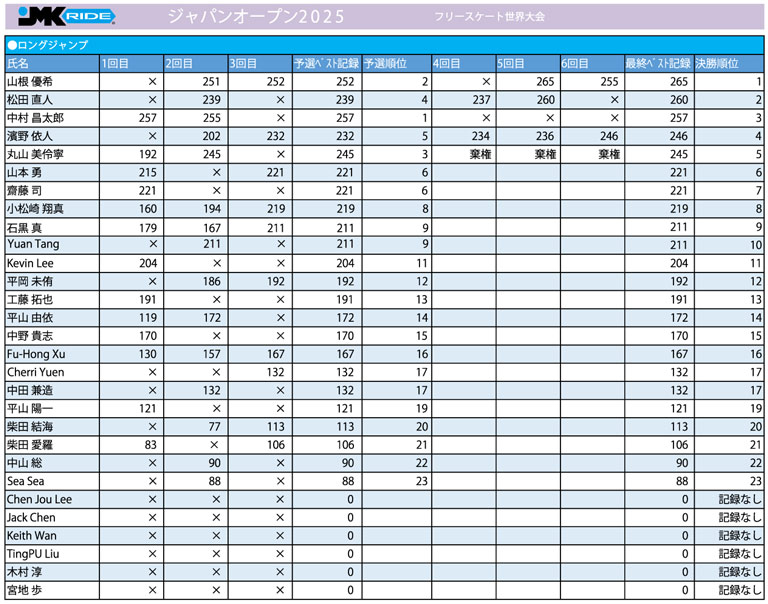
Task: Click the 予選順位 value 23 in Sea Sea's row
Action: point(422,481)
